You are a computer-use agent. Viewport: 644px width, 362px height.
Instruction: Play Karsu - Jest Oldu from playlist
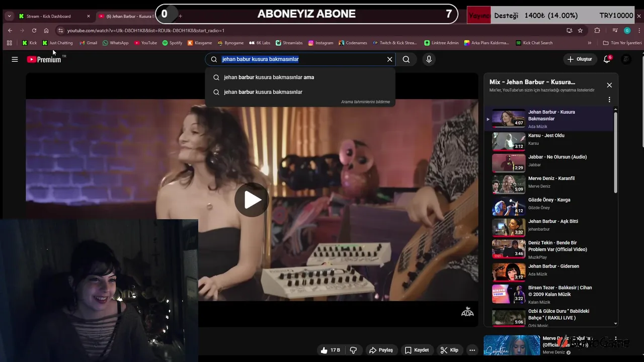pyautogui.click(x=549, y=142)
